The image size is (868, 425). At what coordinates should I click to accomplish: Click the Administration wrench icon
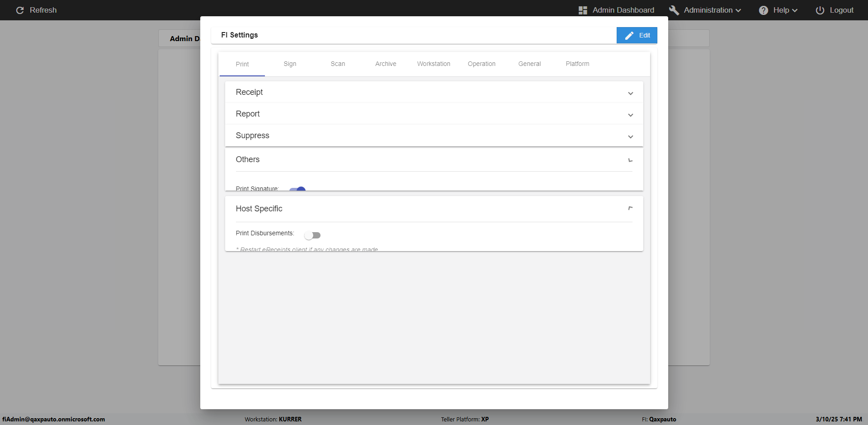pos(674,10)
